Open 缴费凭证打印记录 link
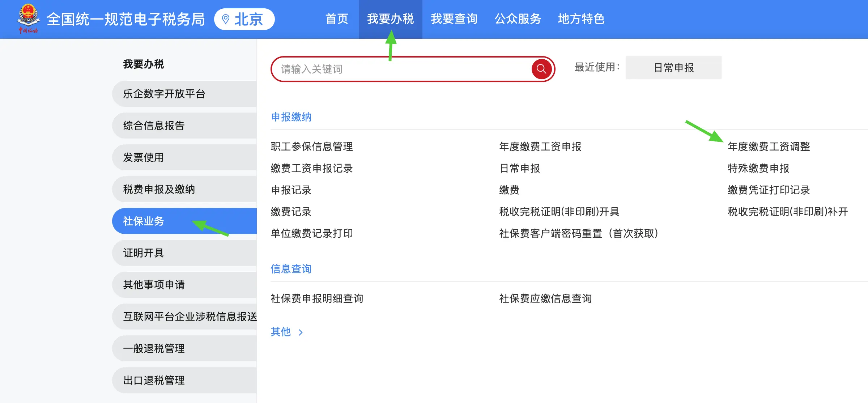Image resolution: width=868 pixels, height=403 pixels. click(x=769, y=190)
